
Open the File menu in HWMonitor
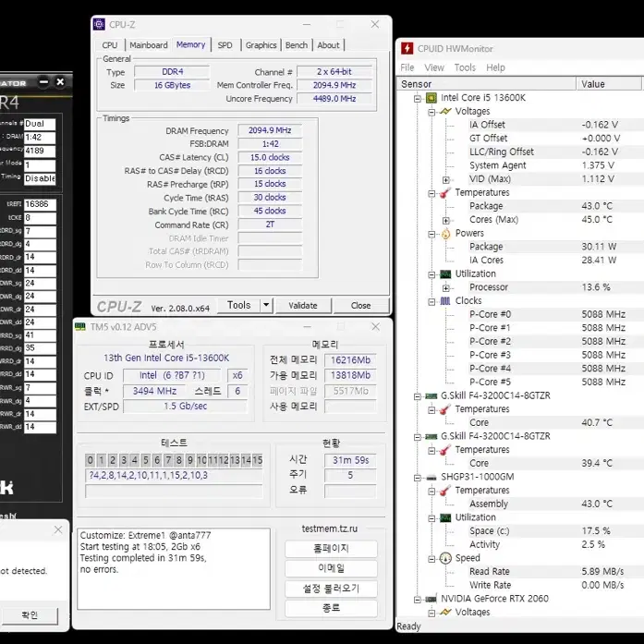coord(407,67)
